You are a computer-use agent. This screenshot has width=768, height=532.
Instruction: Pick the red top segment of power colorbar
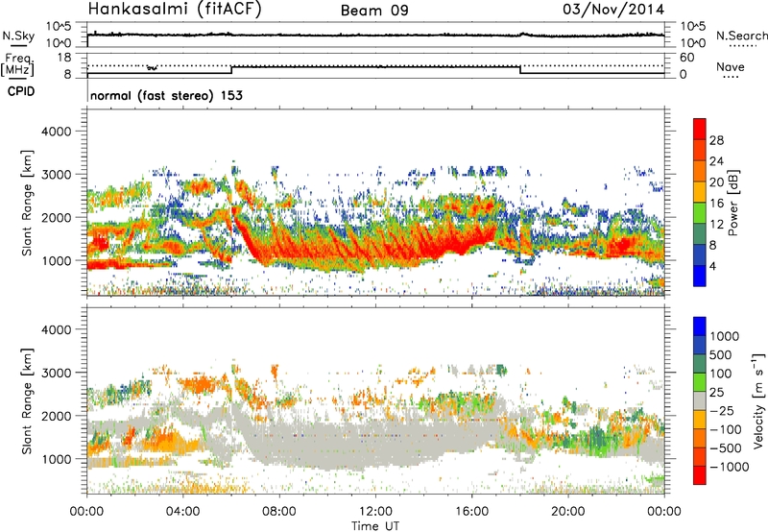pyautogui.click(x=700, y=130)
